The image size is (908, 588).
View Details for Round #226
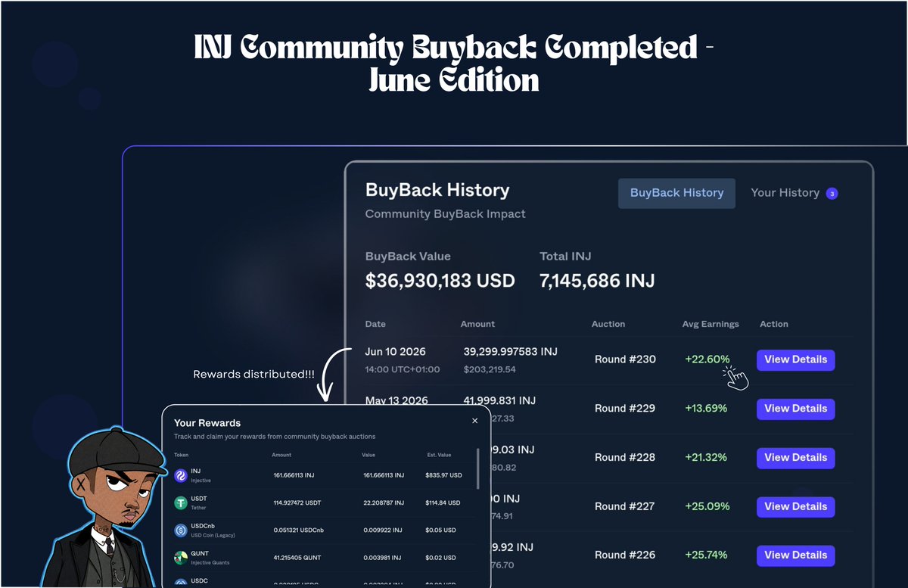795,555
